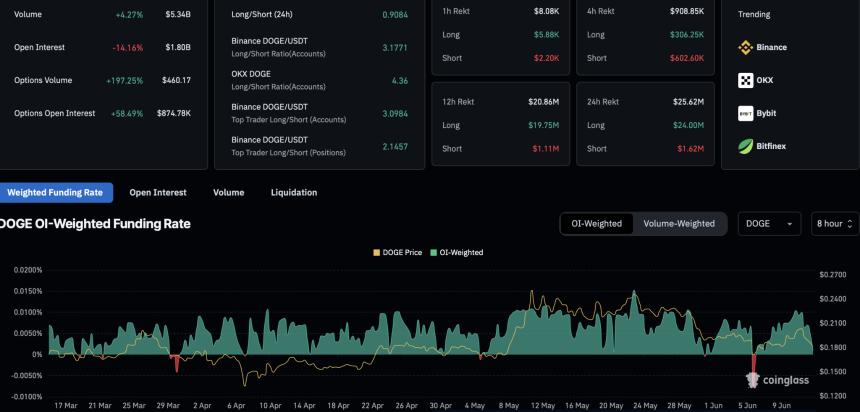Viewport: 860px width, 412px height.
Task: Click the Open Interest -14.16% change
Action: pos(128,48)
